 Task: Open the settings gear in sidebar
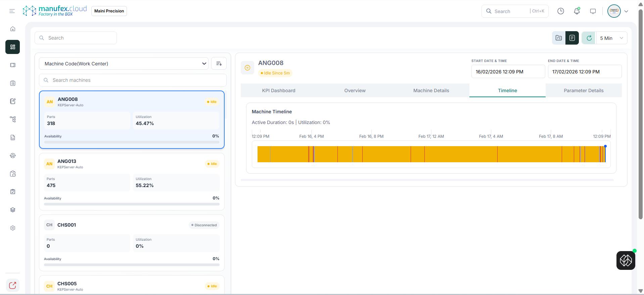click(x=13, y=228)
